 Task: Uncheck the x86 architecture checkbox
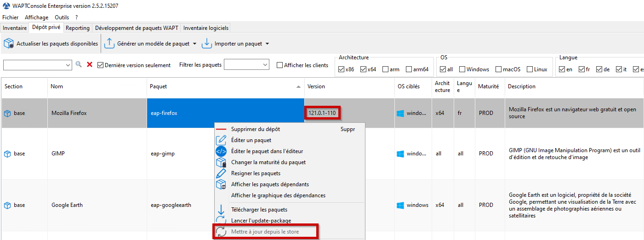coord(341,69)
